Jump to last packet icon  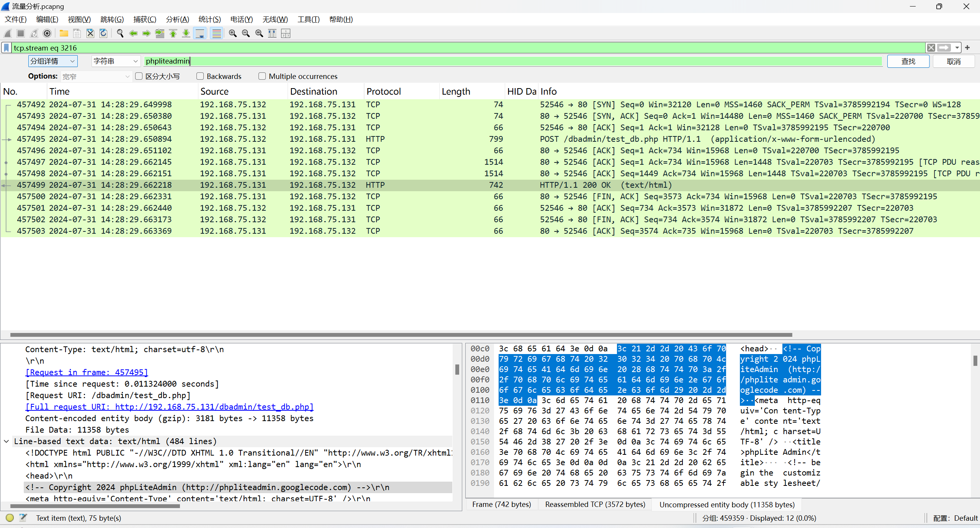(x=186, y=33)
